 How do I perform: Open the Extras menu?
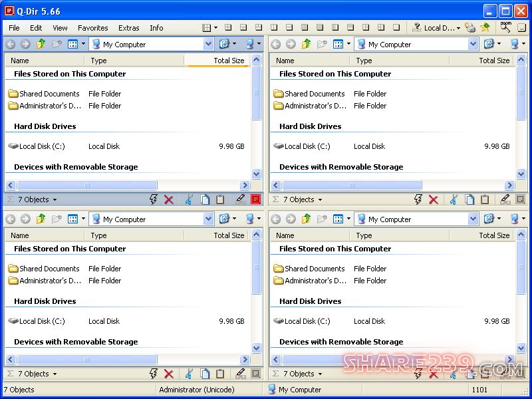tap(128, 28)
